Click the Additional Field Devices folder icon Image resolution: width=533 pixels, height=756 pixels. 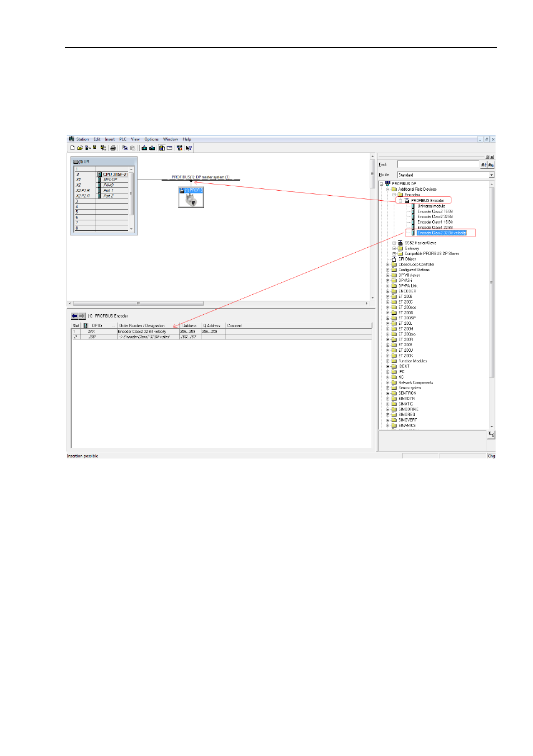point(394,189)
